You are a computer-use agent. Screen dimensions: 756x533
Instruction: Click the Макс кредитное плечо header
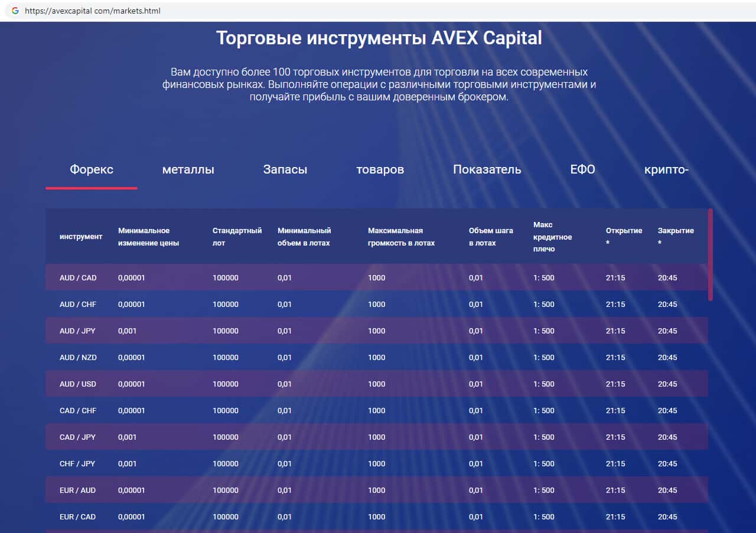(x=553, y=237)
